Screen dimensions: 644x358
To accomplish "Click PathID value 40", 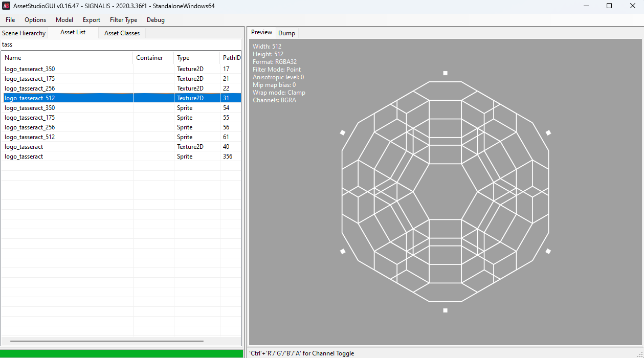I will point(226,147).
